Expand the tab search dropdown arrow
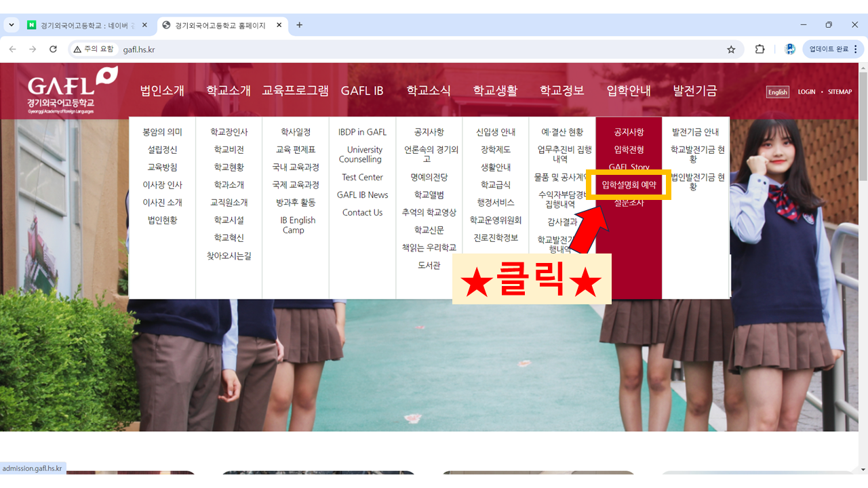This screenshot has width=868, height=488. coord(11,25)
